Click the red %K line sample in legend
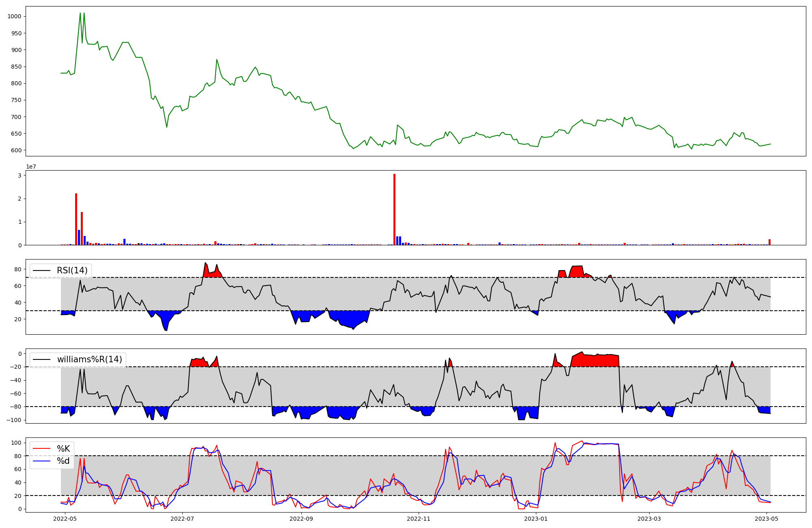Viewport: 812px width, 528px height. 41,449
